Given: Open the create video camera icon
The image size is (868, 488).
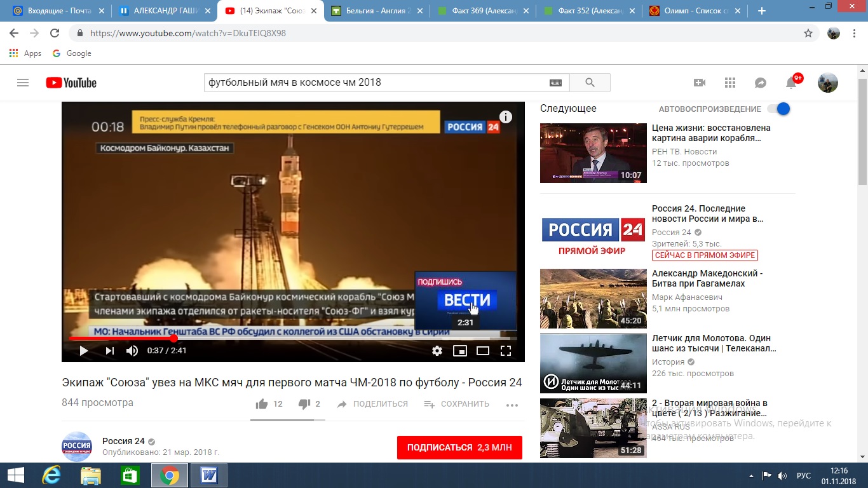Looking at the screenshot, I should pos(700,83).
